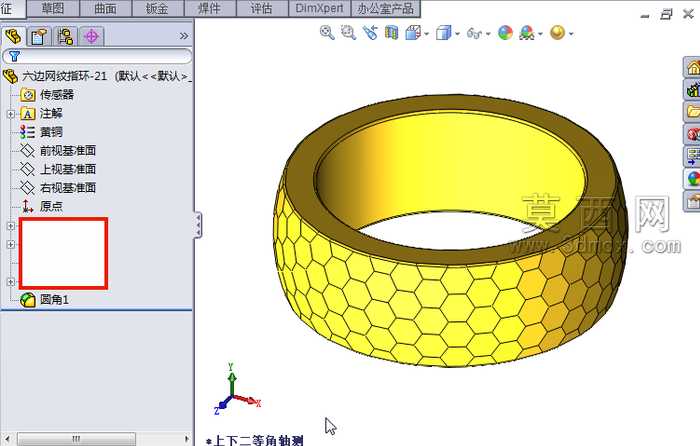Screen dimensions: 700x446
Task: Toggle the Section View tool
Action: [x=392, y=33]
